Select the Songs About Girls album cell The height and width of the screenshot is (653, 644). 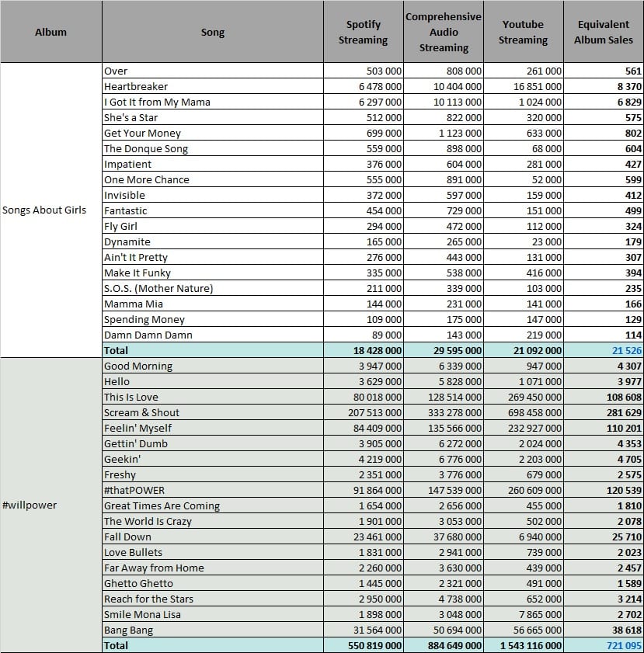coord(50,210)
